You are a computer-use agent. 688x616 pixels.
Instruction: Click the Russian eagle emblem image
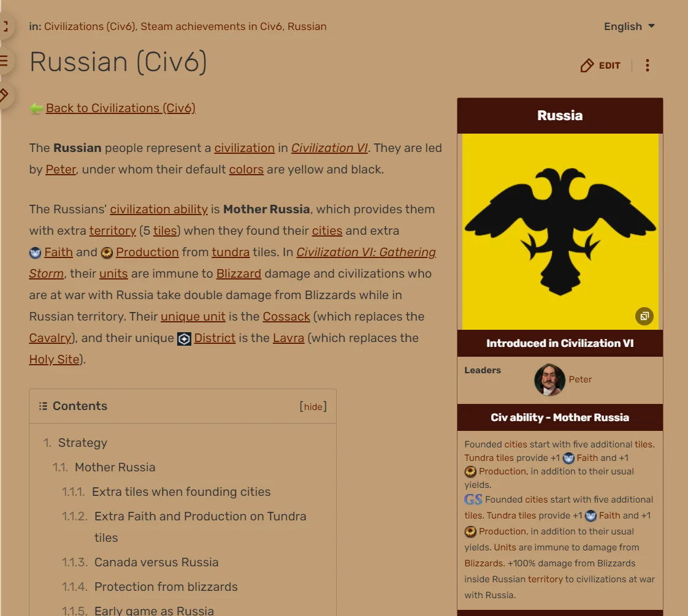[560, 231]
